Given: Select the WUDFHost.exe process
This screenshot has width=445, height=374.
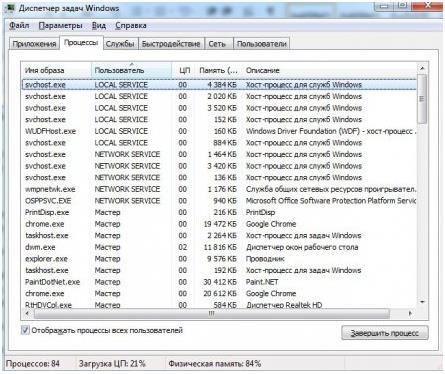Looking at the screenshot, I should pos(219,131).
